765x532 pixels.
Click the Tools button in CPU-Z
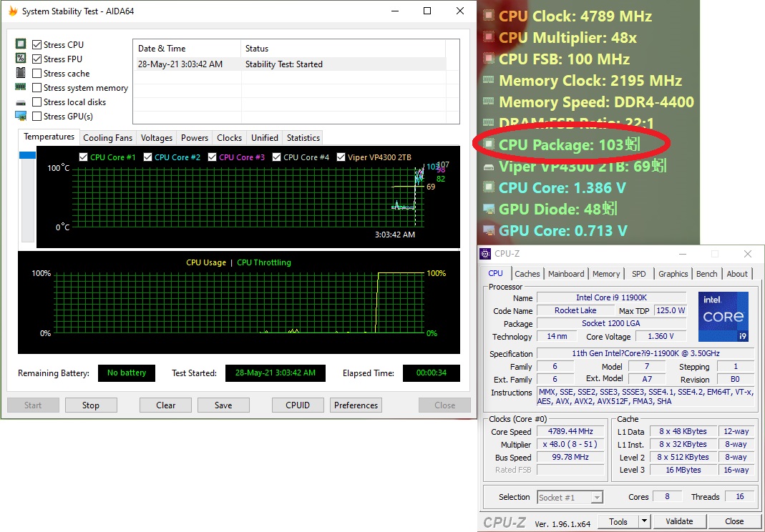point(618,521)
